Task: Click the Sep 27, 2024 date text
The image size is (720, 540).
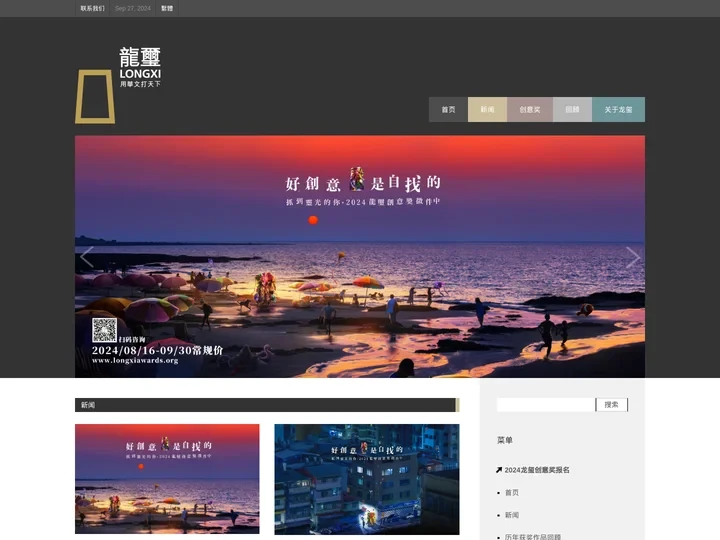Action: point(133,8)
